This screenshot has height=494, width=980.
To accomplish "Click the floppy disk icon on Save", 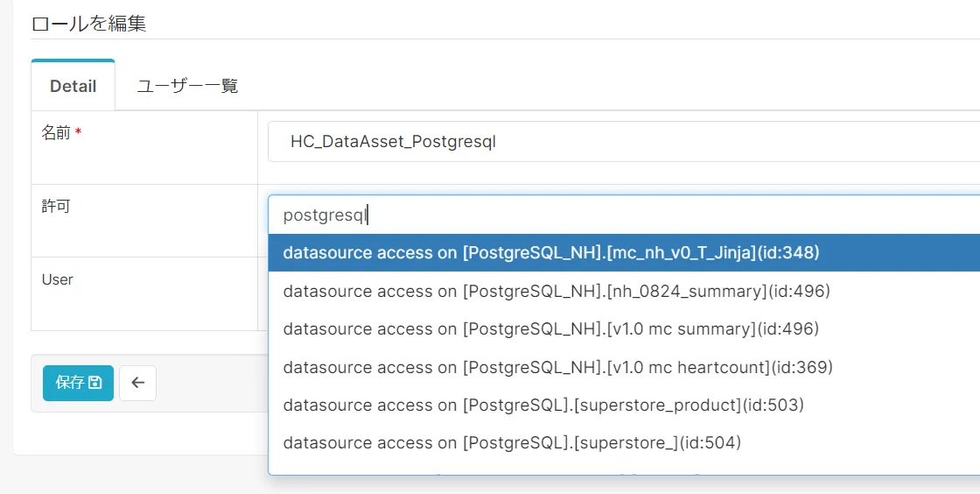I will pos(95,383).
